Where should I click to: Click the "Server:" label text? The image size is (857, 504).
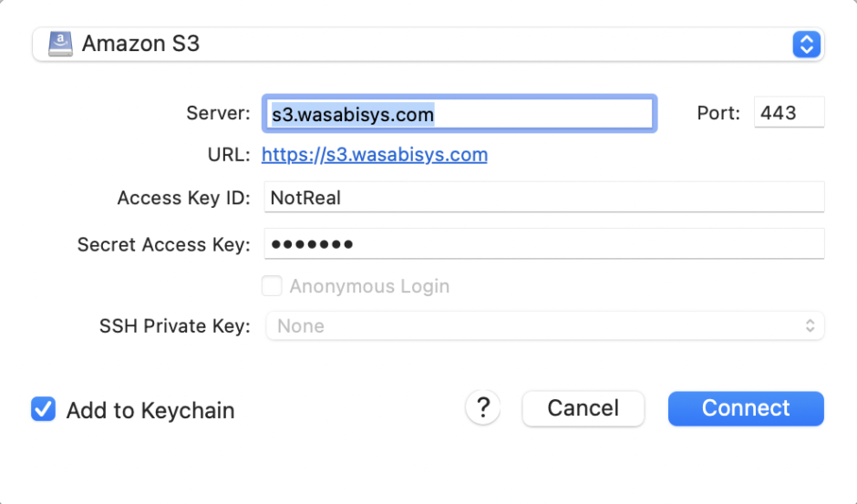click(x=217, y=114)
